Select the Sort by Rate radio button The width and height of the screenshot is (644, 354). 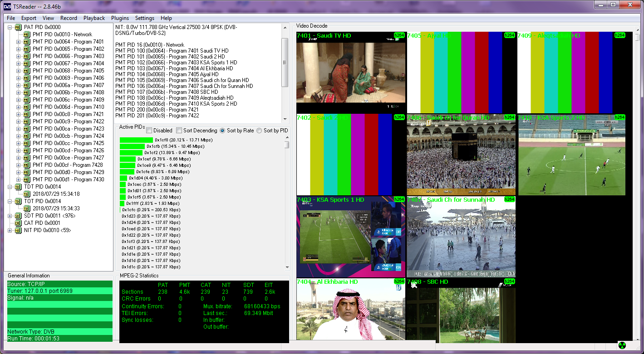click(222, 131)
